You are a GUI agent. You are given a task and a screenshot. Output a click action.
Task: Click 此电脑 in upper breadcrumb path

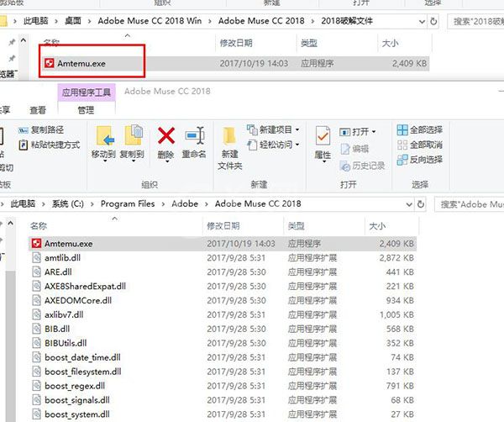[x=35, y=21]
